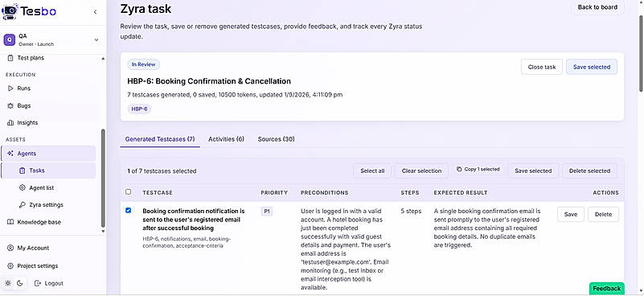The width and height of the screenshot is (644, 296).
Task: Click the TESTCASE column header
Action: pyautogui.click(x=158, y=192)
